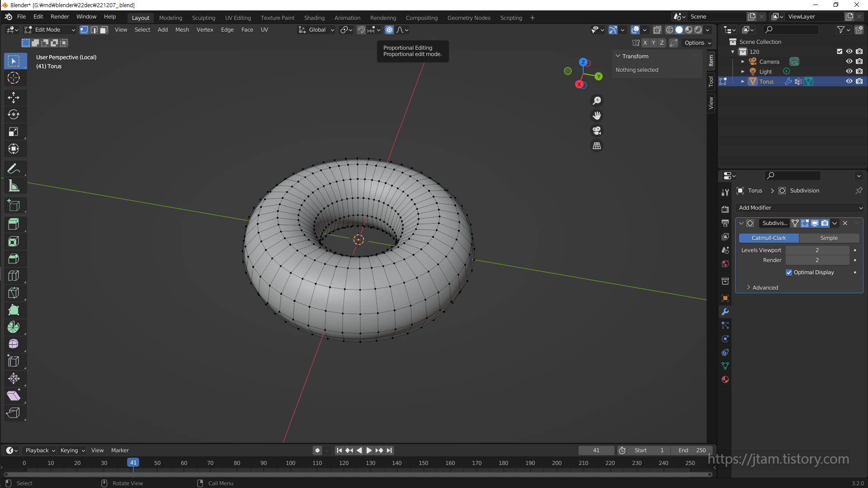Activate the Knife tool
868x488 pixels.
coord(14,293)
